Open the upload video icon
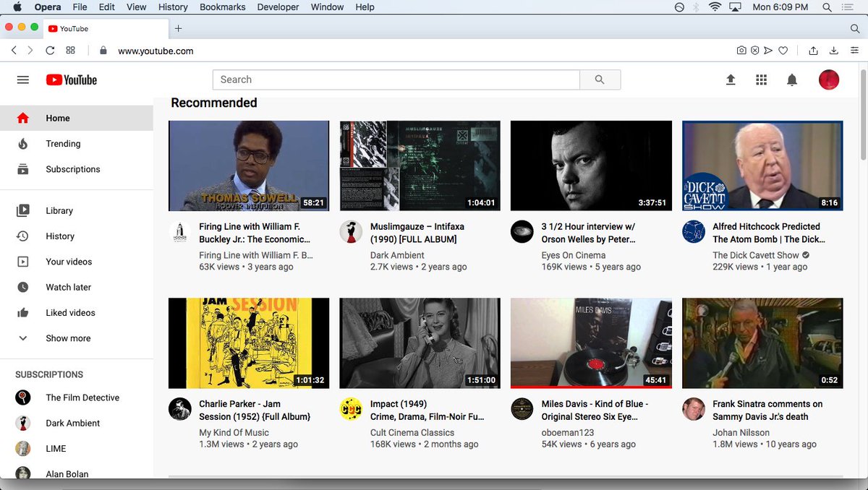The width and height of the screenshot is (868, 490). pos(731,79)
